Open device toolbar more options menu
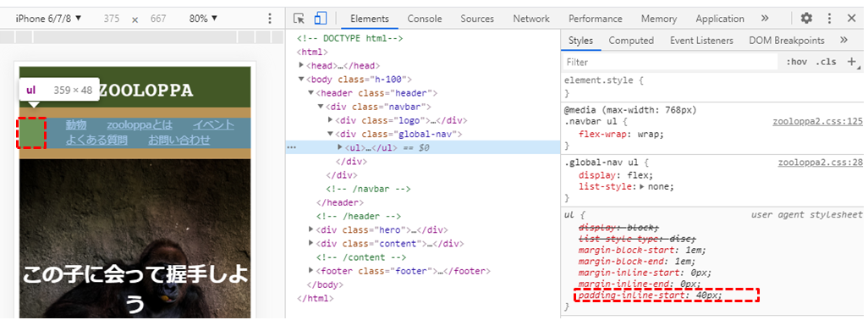 270,19
